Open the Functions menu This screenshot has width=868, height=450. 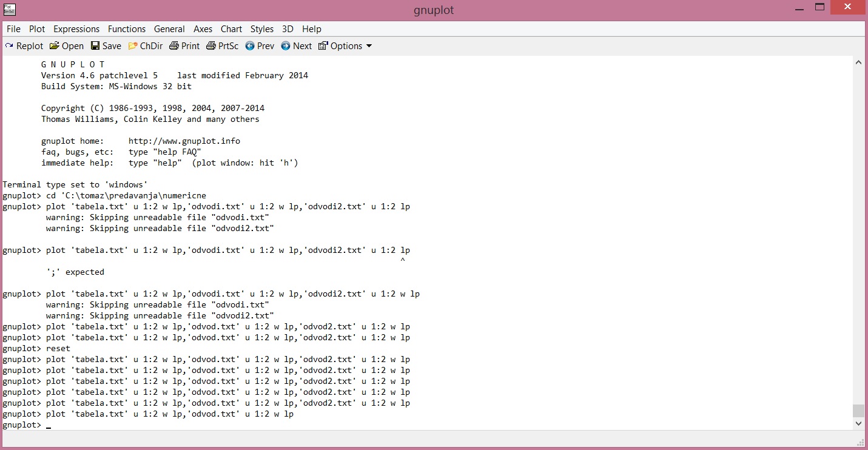127,29
